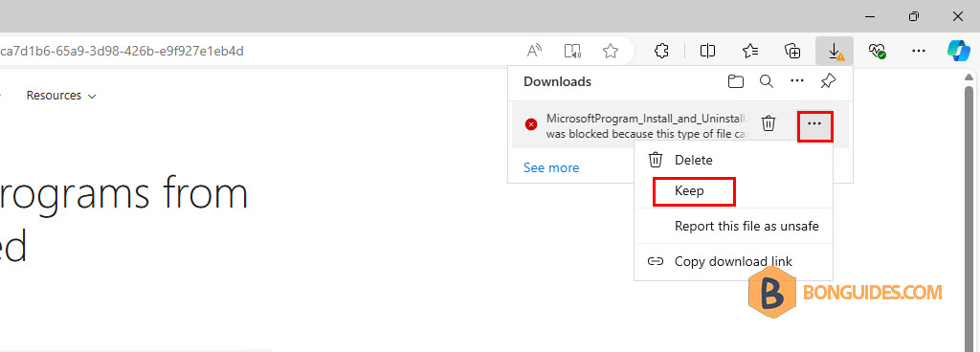
Task: Click the trash icon beside blocked download
Action: (768, 123)
